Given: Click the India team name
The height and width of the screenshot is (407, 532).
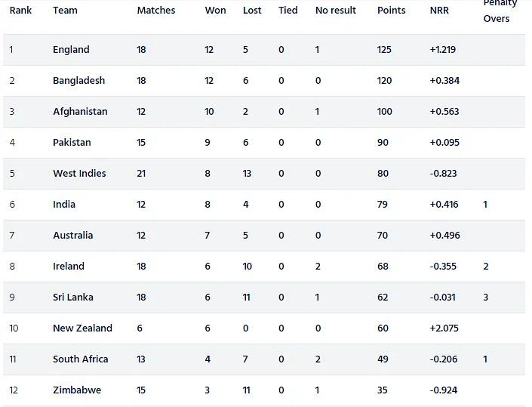Looking at the screenshot, I should [64, 205].
